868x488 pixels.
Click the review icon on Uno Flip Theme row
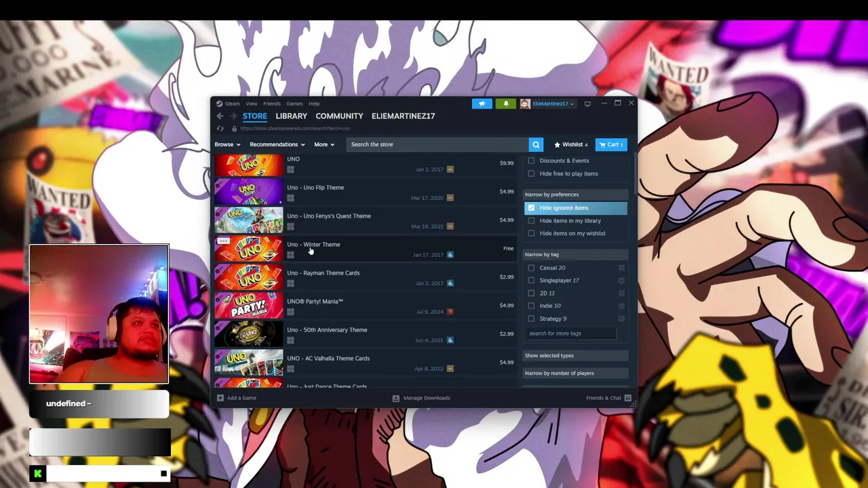[x=450, y=198]
